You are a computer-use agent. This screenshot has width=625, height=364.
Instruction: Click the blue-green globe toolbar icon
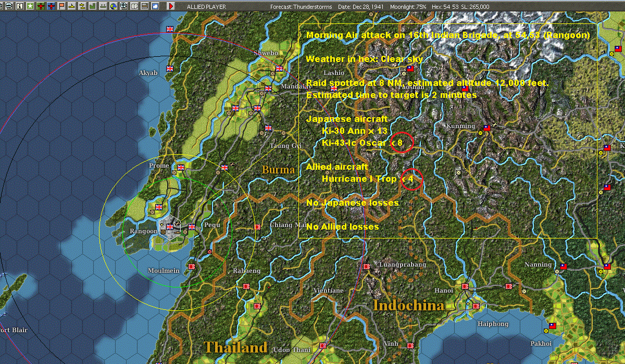113,6
